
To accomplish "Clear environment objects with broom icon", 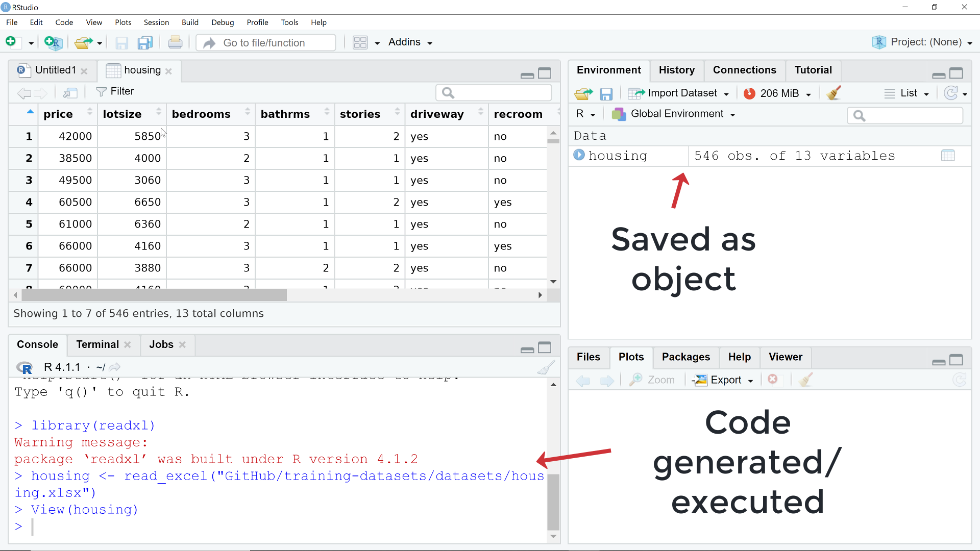I will (x=834, y=93).
